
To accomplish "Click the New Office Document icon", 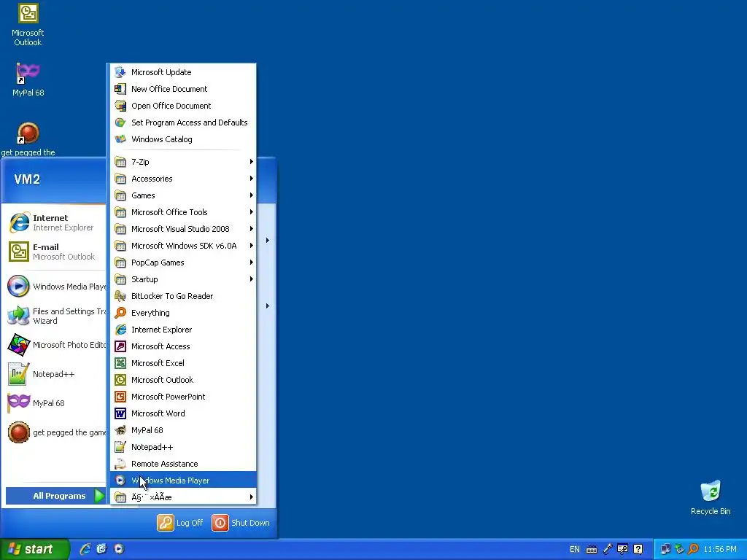I will pos(120,89).
